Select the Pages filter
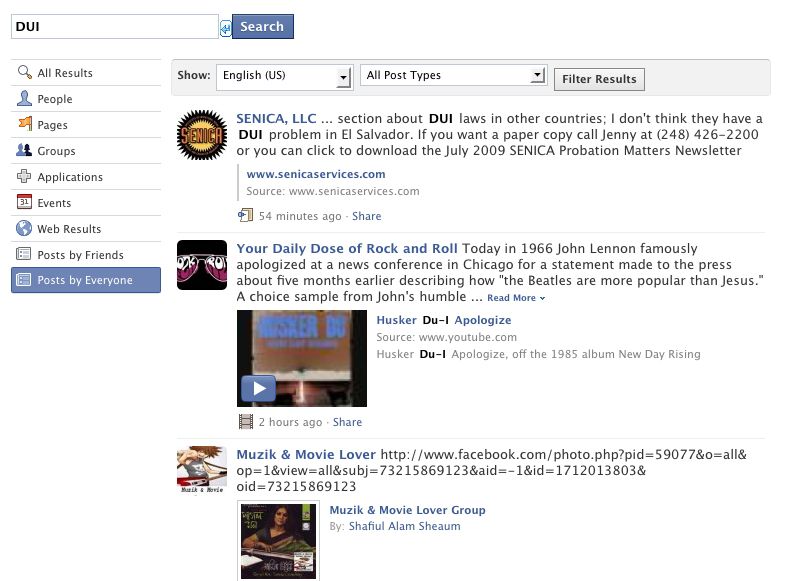Image resolution: width=785 pixels, height=581 pixels. [86, 125]
